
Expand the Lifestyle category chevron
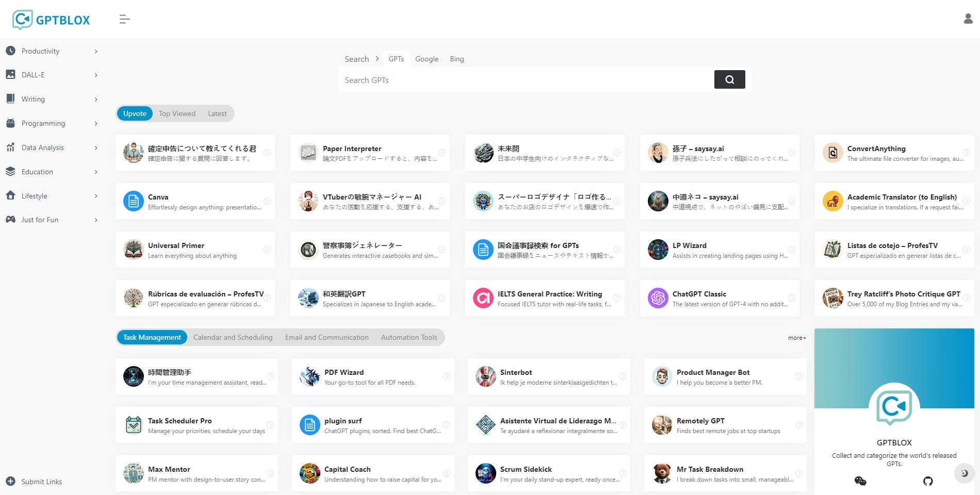96,196
